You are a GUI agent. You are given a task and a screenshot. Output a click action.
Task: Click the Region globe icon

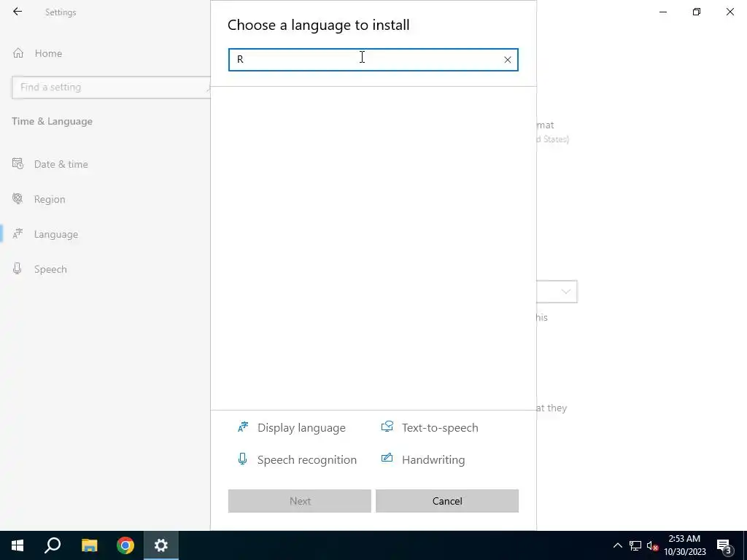(18, 198)
